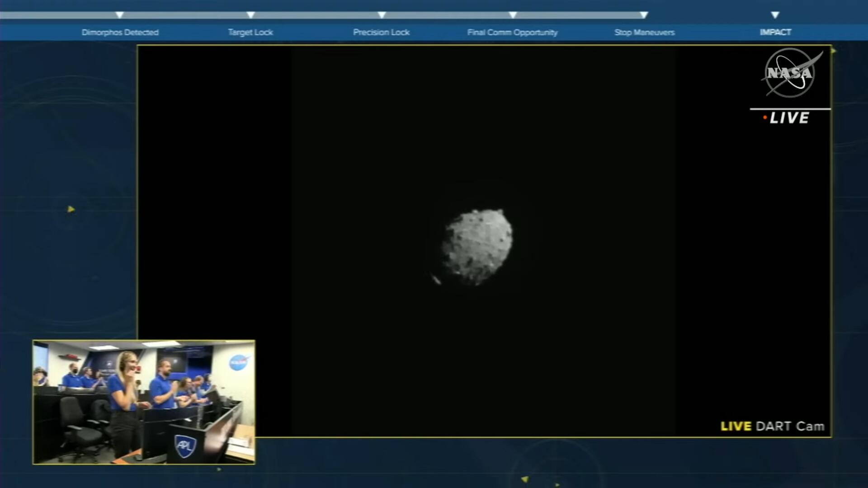
Task: Click the asteroid Dimorphos in the camera feed
Action: point(477,247)
